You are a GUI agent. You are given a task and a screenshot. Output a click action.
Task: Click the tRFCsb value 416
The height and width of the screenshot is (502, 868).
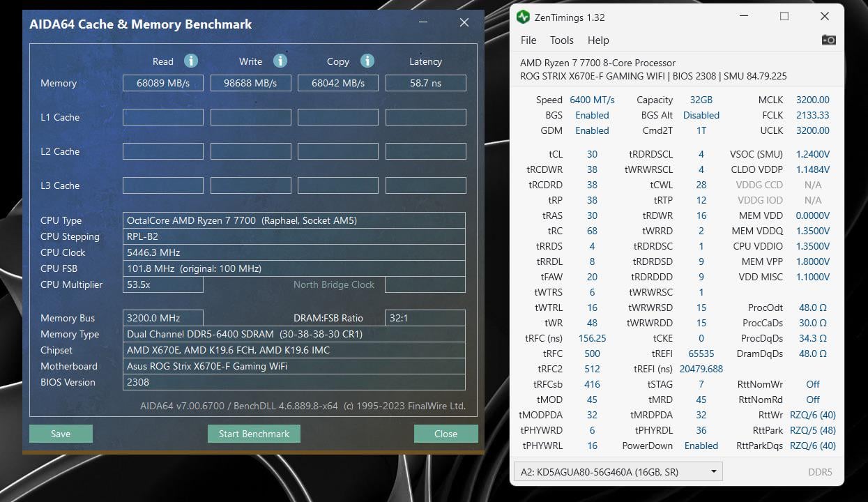pos(592,384)
